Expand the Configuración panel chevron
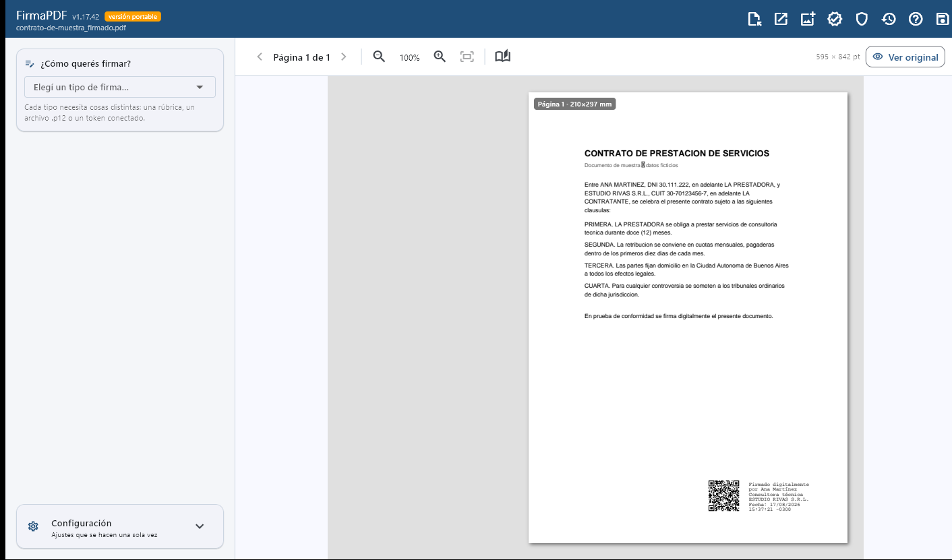The width and height of the screenshot is (952, 560). [200, 526]
